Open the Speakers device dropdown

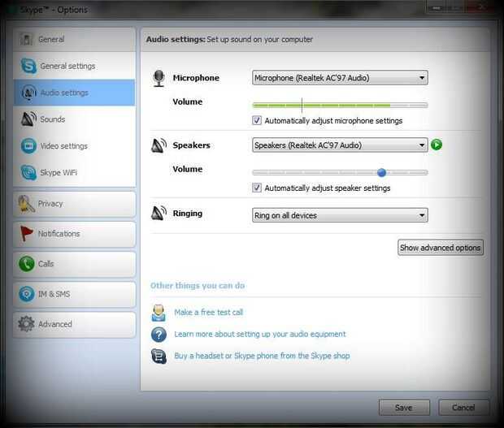pyautogui.click(x=340, y=145)
